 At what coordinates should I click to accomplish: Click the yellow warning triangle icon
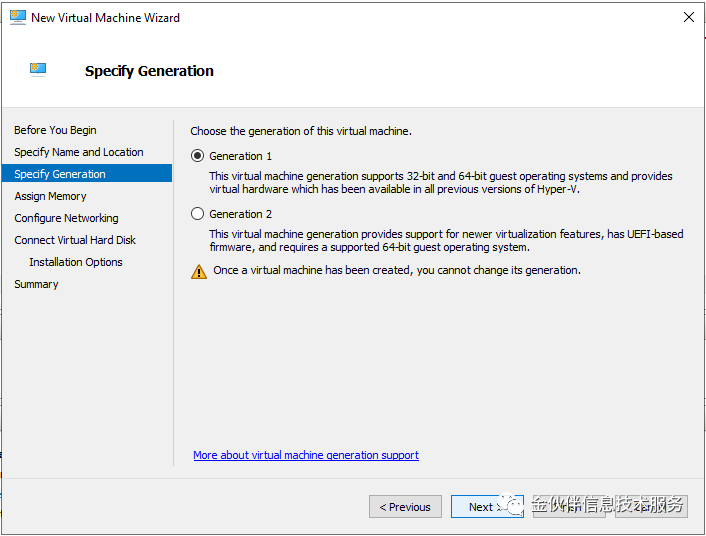pos(199,272)
